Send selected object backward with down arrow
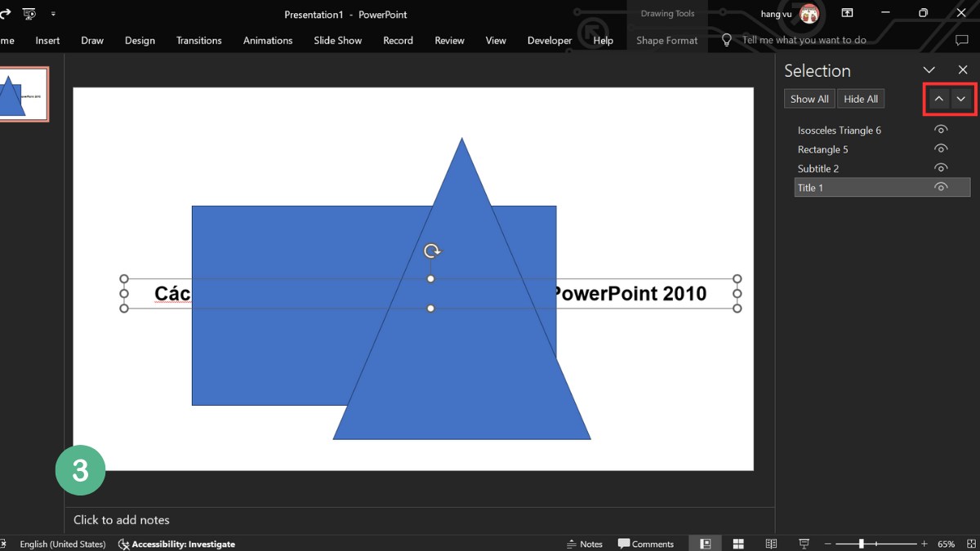980x551 pixels. [961, 99]
